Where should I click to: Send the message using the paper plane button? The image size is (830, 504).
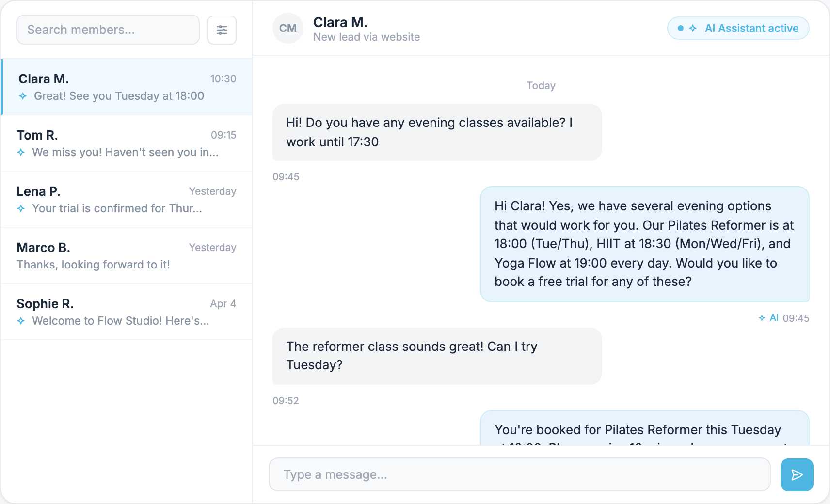(x=797, y=474)
